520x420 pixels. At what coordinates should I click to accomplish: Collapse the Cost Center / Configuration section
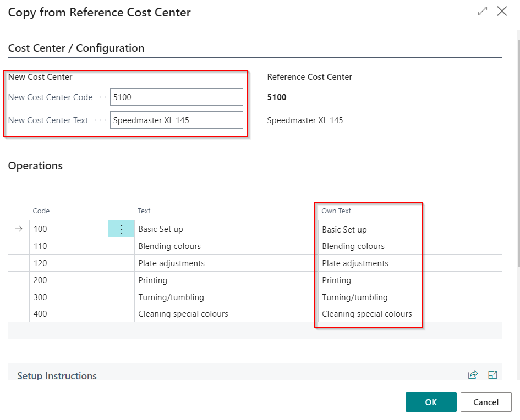click(x=76, y=48)
